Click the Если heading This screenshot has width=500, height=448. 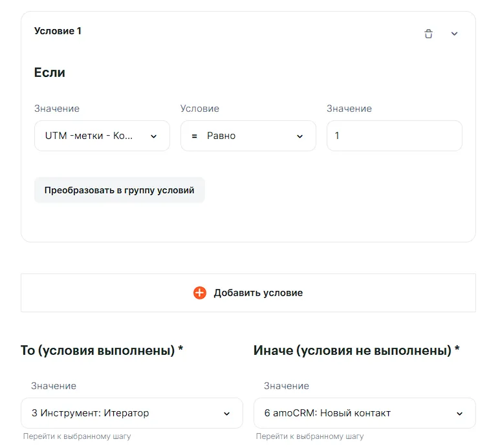click(x=50, y=72)
